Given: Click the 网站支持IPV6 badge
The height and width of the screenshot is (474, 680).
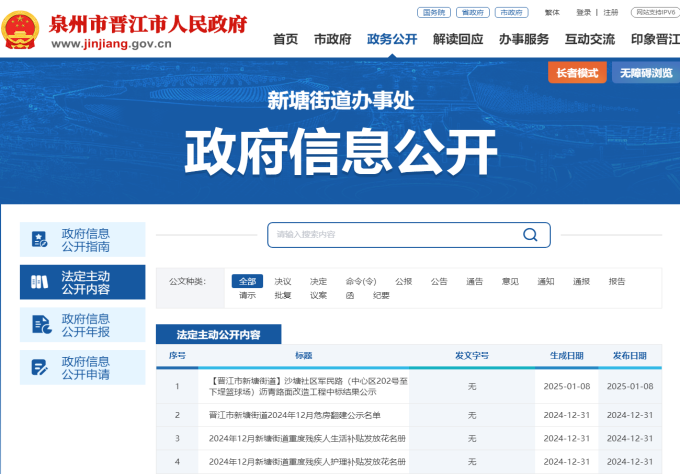Looking at the screenshot, I should tap(656, 12).
